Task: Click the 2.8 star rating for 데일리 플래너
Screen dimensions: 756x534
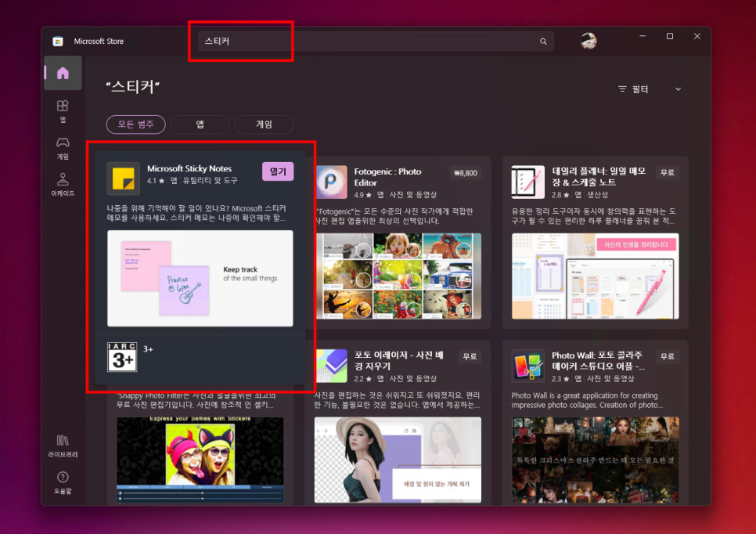Action: [560, 195]
